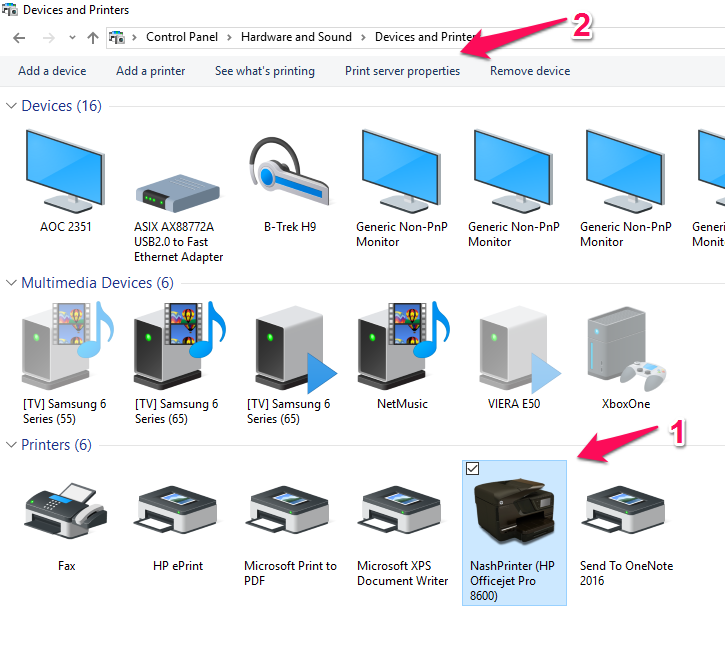The height and width of the screenshot is (665, 725).
Task: Go up one level with the Up arrow
Action: (93, 37)
